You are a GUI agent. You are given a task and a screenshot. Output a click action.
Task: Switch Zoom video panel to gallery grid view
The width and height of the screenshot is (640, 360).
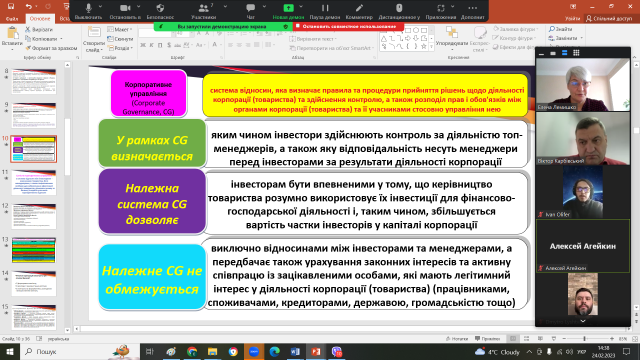(576, 53)
